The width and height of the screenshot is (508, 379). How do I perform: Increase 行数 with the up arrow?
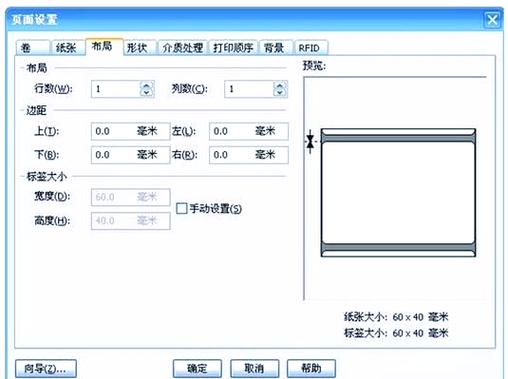pos(147,86)
